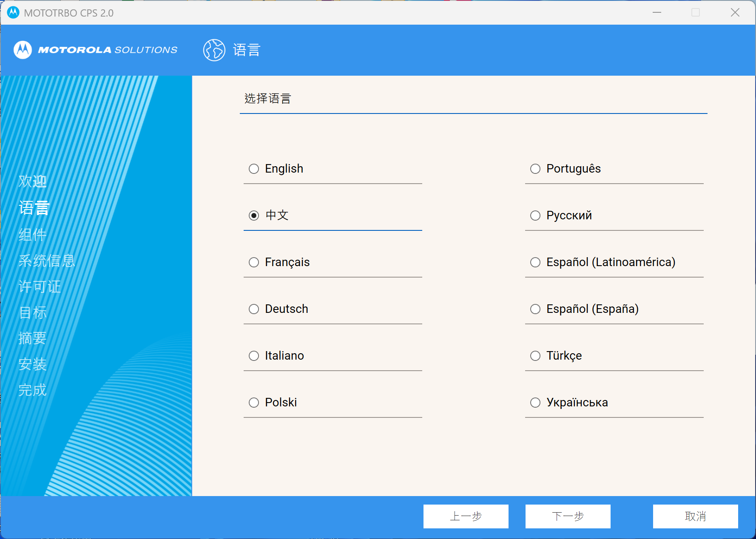Click the 组件 step in the sidebar
Image resolution: width=756 pixels, height=539 pixels.
point(32,235)
